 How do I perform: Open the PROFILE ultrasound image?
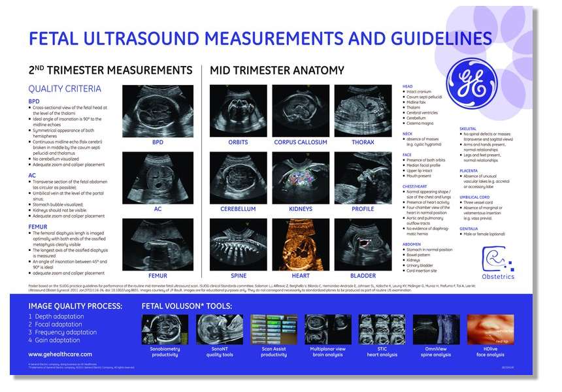pyautogui.click(x=363, y=178)
